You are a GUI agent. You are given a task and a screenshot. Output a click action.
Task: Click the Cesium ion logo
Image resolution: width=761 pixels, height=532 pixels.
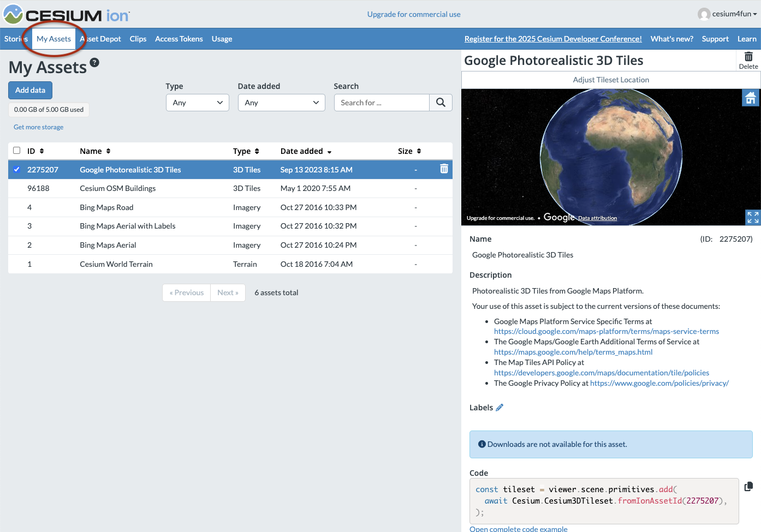pos(67,15)
